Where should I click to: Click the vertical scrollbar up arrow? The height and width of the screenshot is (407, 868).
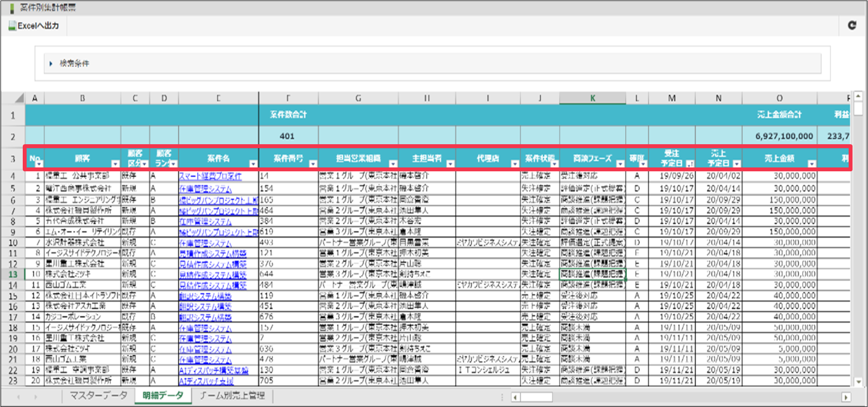pyautogui.click(x=858, y=96)
